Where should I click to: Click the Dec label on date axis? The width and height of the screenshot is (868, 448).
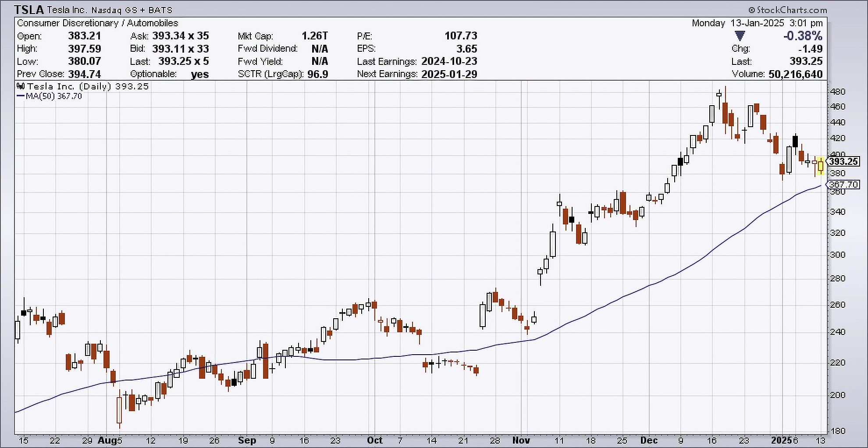[x=649, y=441]
